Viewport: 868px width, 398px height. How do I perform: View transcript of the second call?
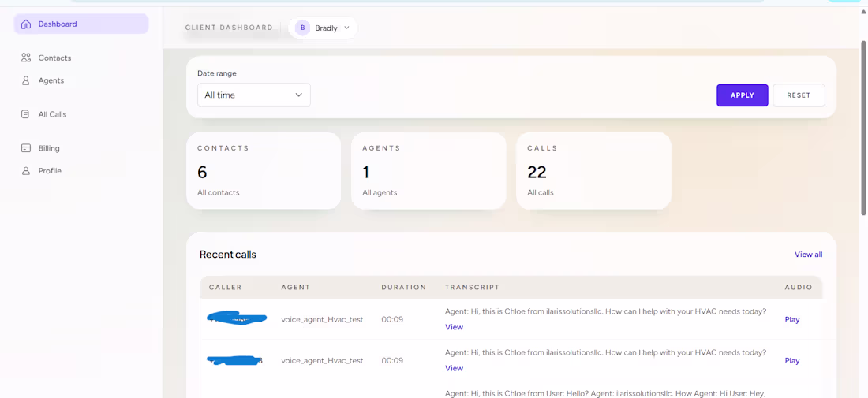coord(454,368)
